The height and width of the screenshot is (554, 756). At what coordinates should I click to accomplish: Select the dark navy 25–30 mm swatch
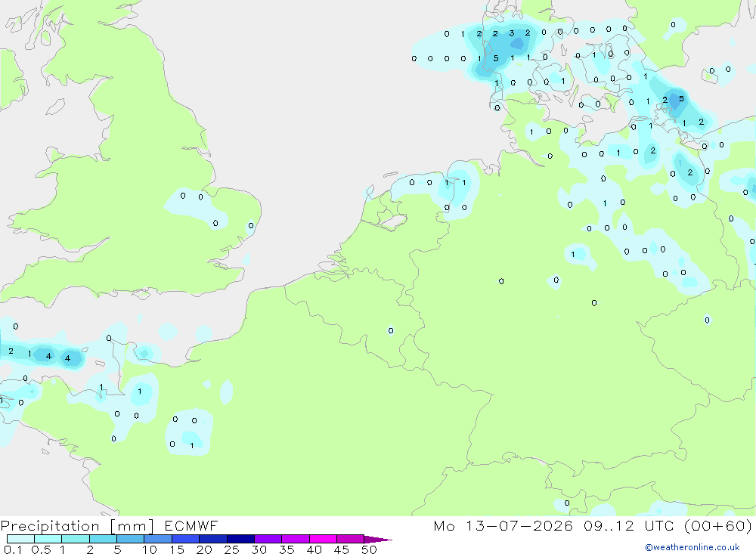pyautogui.click(x=240, y=539)
